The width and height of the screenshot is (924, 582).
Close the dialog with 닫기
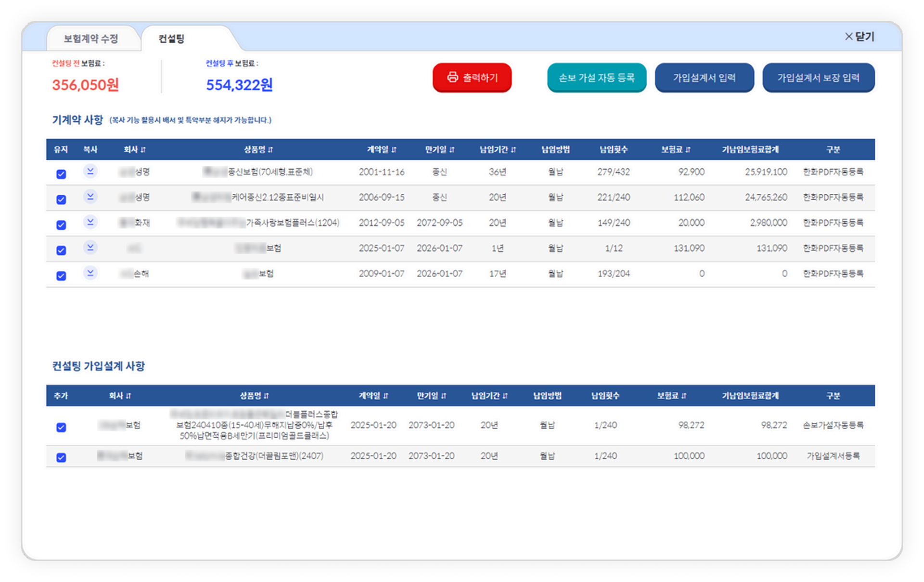pos(860,37)
